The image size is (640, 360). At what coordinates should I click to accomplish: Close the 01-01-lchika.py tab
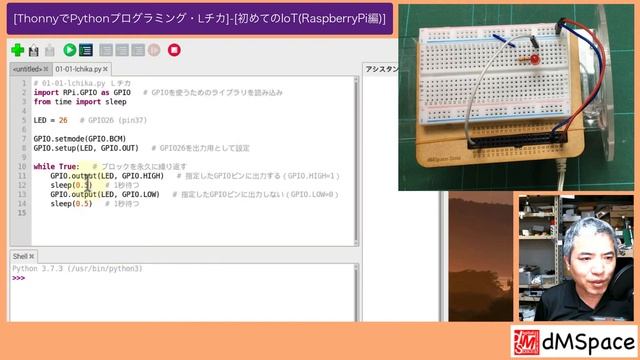105,69
